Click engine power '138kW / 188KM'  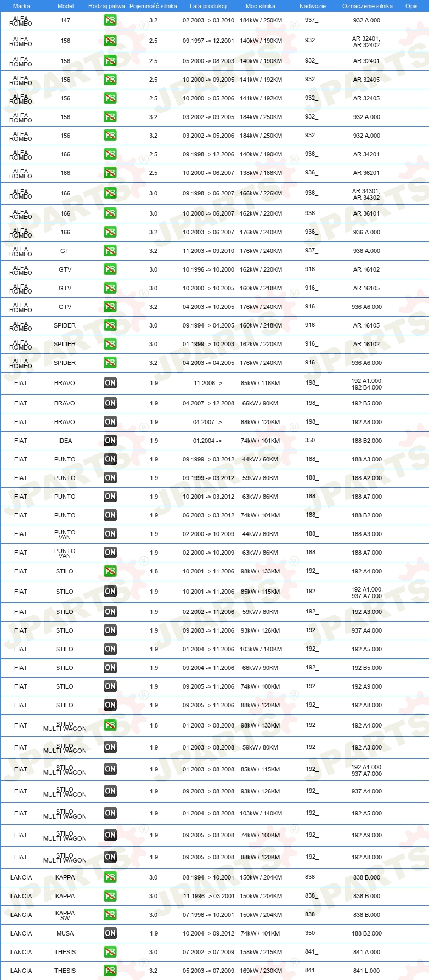(261, 173)
